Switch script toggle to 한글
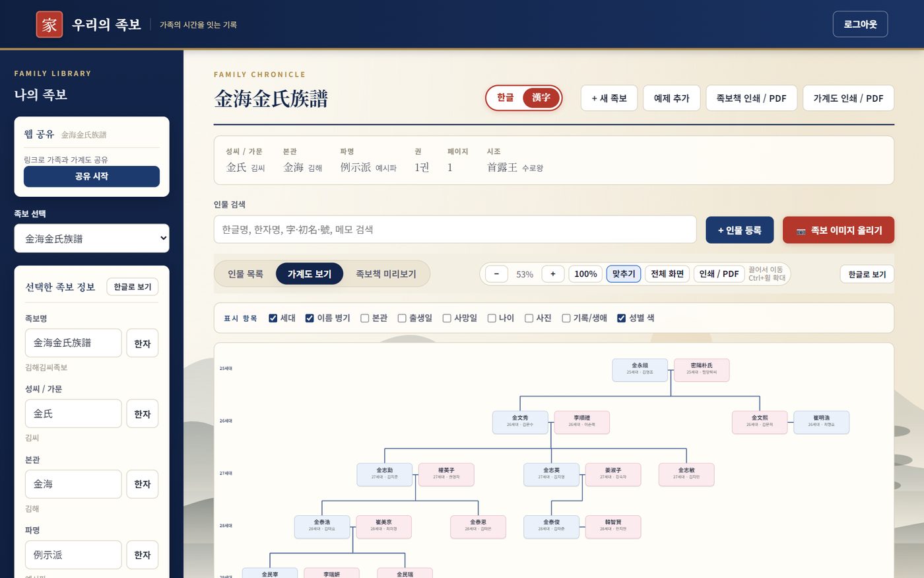Screen dimensions: 924x578 [506, 98]
